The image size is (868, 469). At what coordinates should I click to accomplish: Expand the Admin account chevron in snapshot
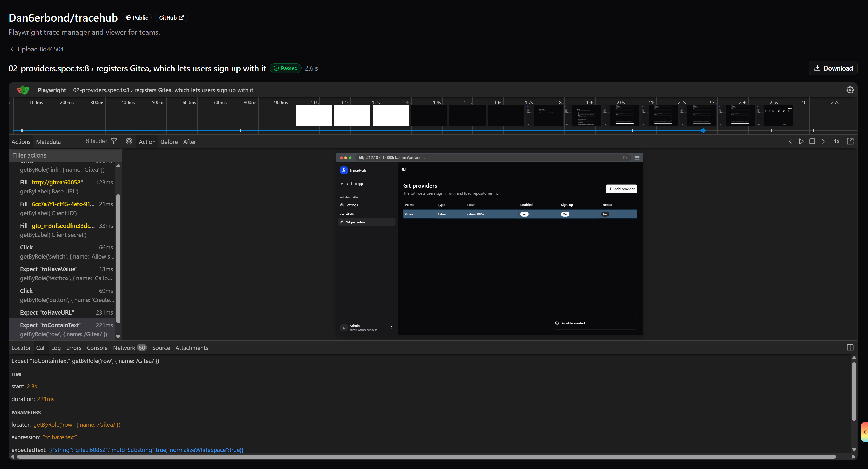[x=391, y=327]
